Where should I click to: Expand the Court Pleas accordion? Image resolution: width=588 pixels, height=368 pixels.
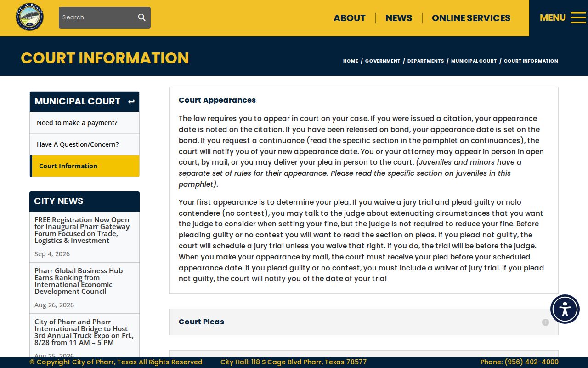364,322
